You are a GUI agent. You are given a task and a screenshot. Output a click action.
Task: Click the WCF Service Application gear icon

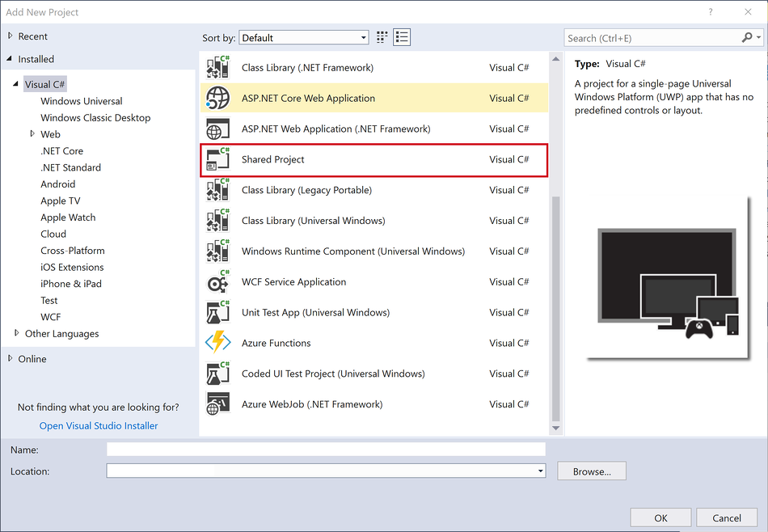click(218, 281)
